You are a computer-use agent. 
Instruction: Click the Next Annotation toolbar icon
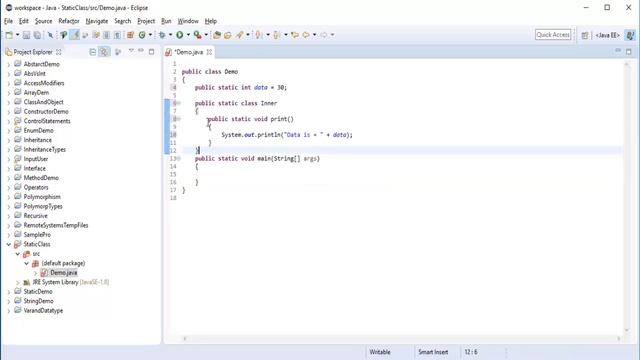click(x=259, y=35)
